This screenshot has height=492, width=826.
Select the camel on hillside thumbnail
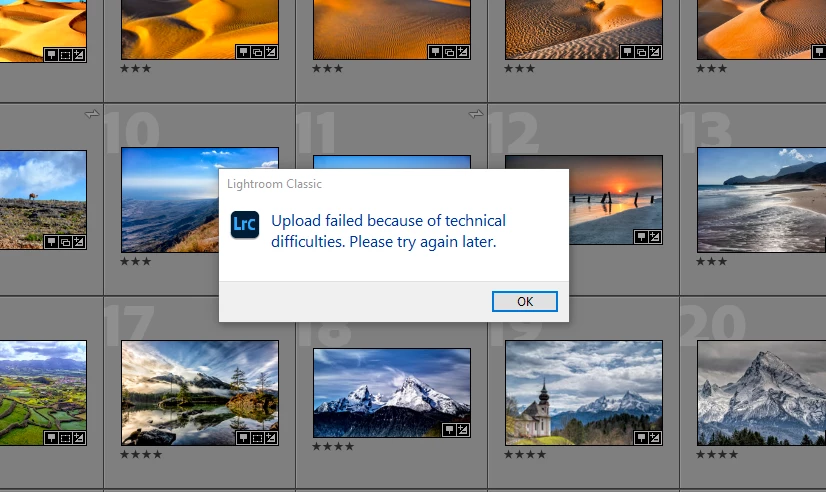pos(43,200)
